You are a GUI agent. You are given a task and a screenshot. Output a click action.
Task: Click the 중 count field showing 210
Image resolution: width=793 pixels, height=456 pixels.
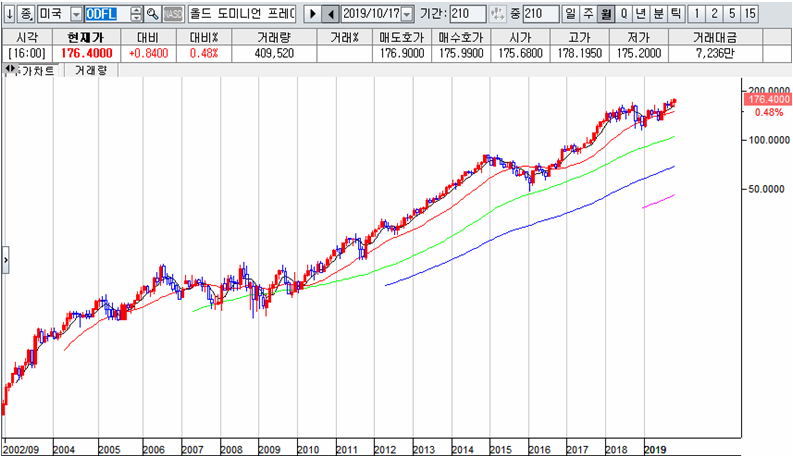(x=541, y=14)
